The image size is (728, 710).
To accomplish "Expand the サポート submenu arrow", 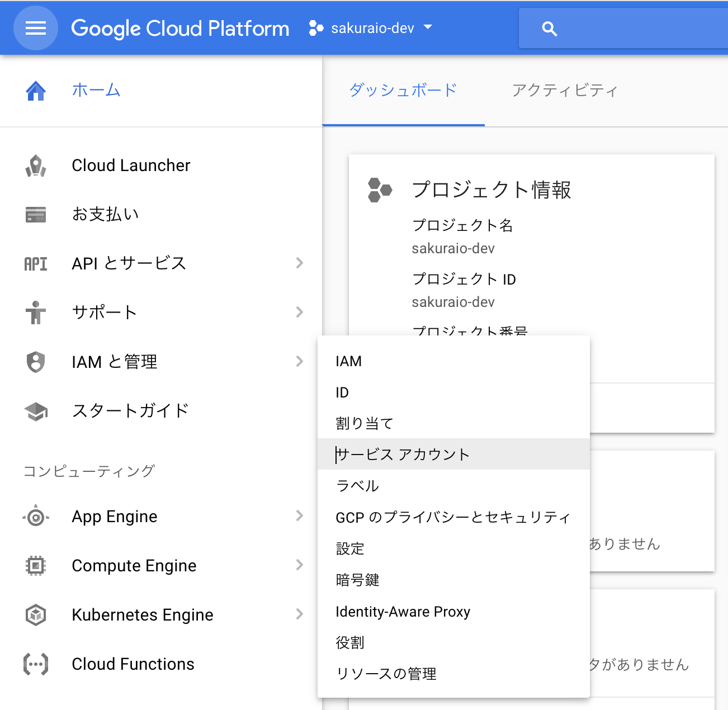I will click(300, 312).
